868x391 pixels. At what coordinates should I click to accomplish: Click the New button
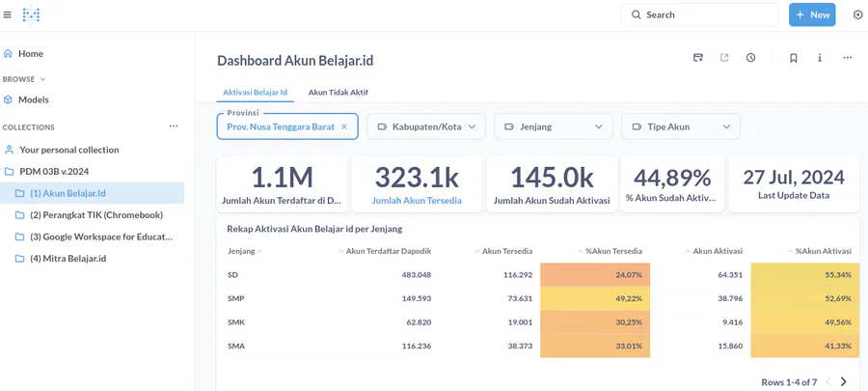pyautogui.click(x=811, y=14)
